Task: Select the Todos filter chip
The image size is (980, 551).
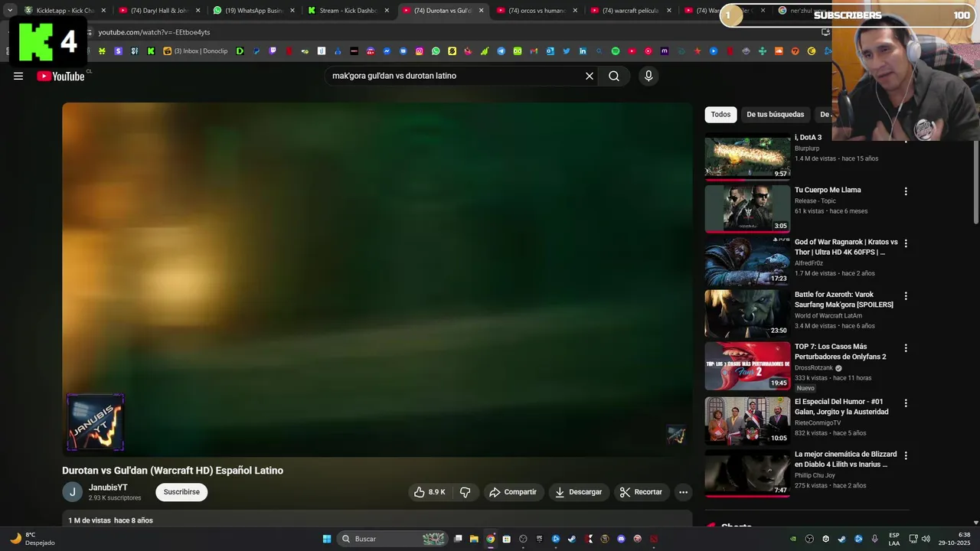Action: (x=720, y=115)
